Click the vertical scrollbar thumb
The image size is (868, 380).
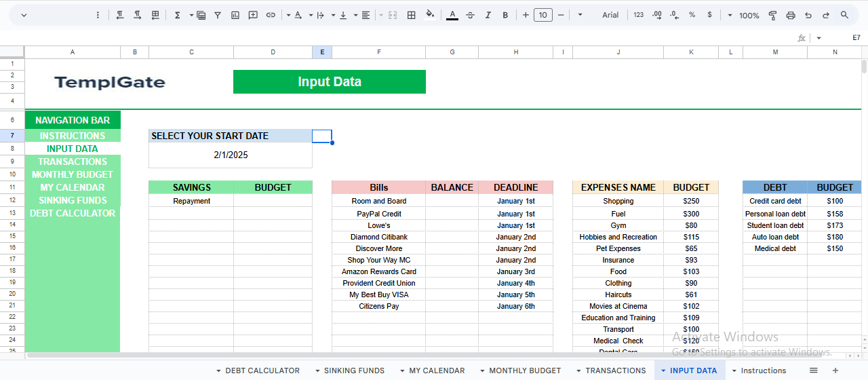click(864, 66)
